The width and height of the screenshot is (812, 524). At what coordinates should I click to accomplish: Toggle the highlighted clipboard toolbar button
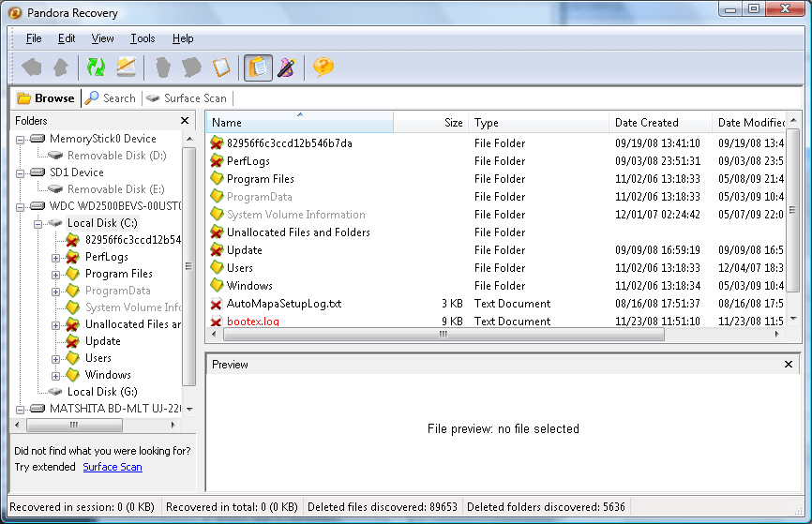pos(259,67)
